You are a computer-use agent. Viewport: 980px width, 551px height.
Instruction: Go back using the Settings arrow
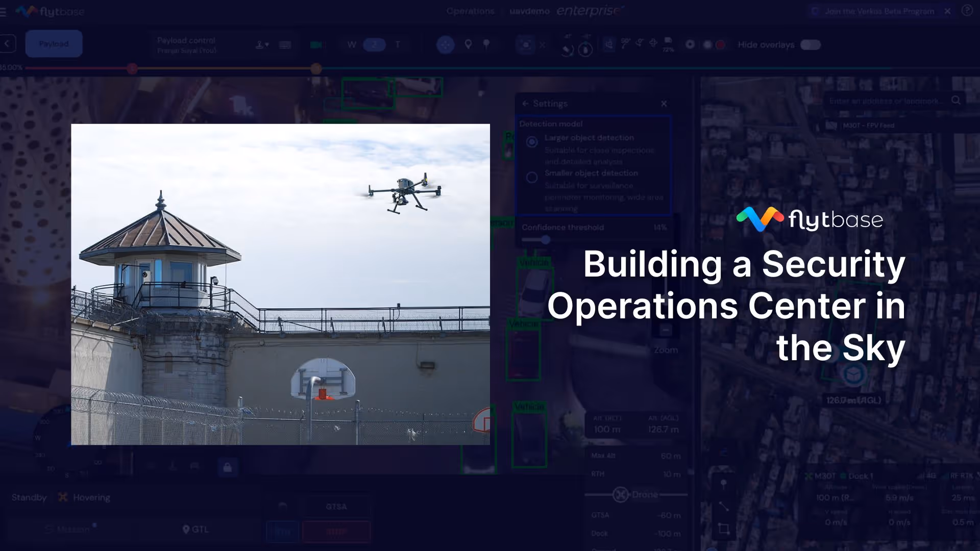(x=525, y=104)
